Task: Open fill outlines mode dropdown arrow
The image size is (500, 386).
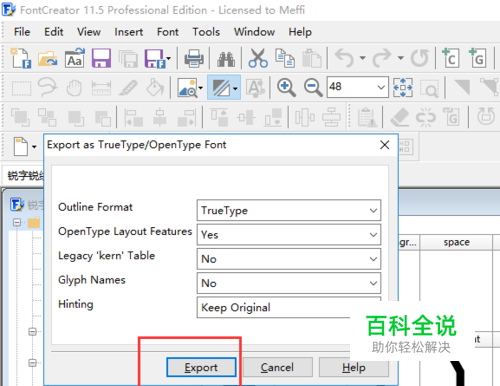Action: tap(235, 88)
